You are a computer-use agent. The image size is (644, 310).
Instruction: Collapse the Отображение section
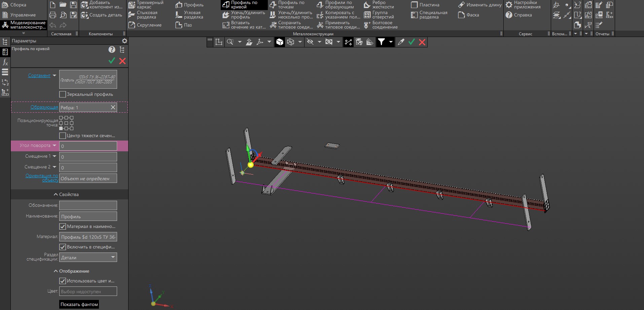(x=71, y=271)
